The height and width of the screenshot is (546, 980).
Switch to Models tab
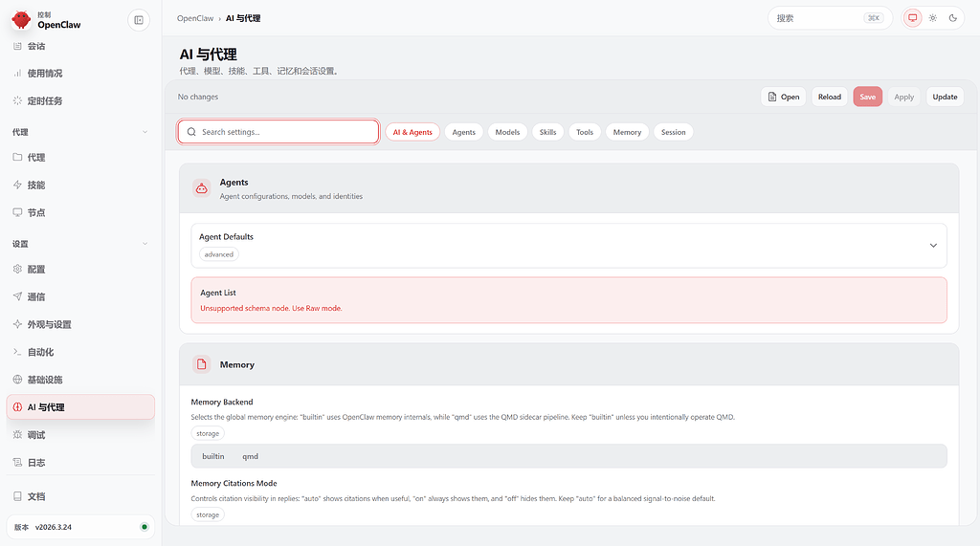[x=507, y=132]
